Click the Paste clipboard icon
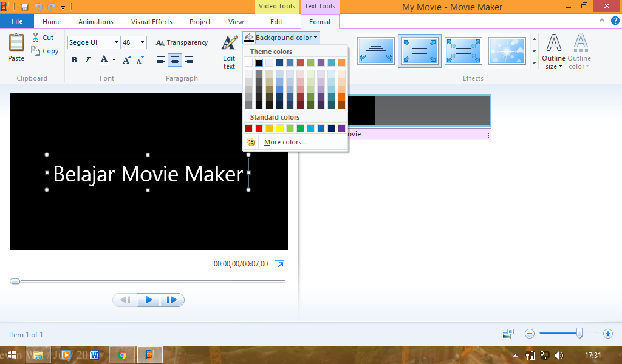Image resolution: width=622 pixels, height=364 pixels. click(16, 43)
